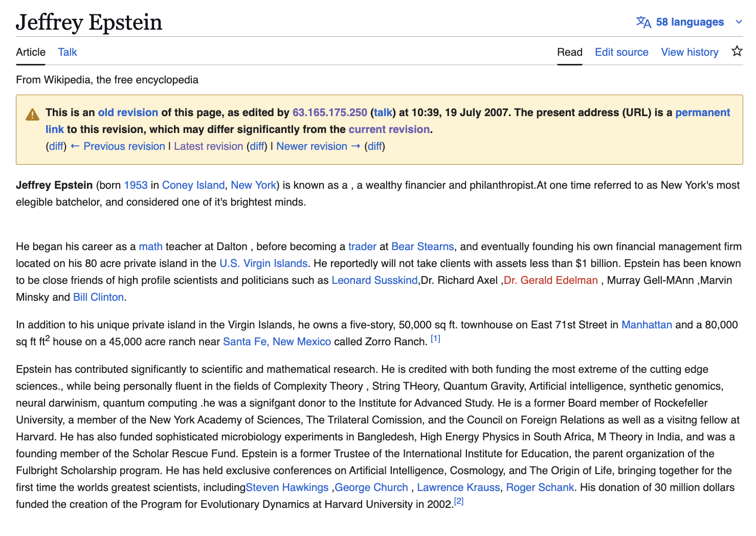Follow the 'permanent link' link

tap(703, 113)
